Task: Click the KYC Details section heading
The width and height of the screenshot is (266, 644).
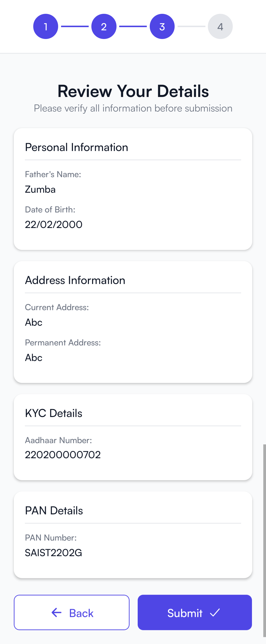Action: [53, 413]
